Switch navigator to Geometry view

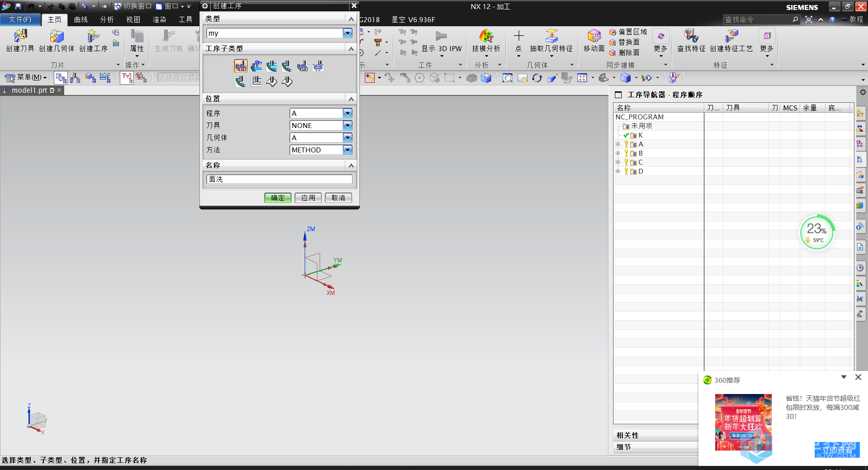tap(90, 78)
